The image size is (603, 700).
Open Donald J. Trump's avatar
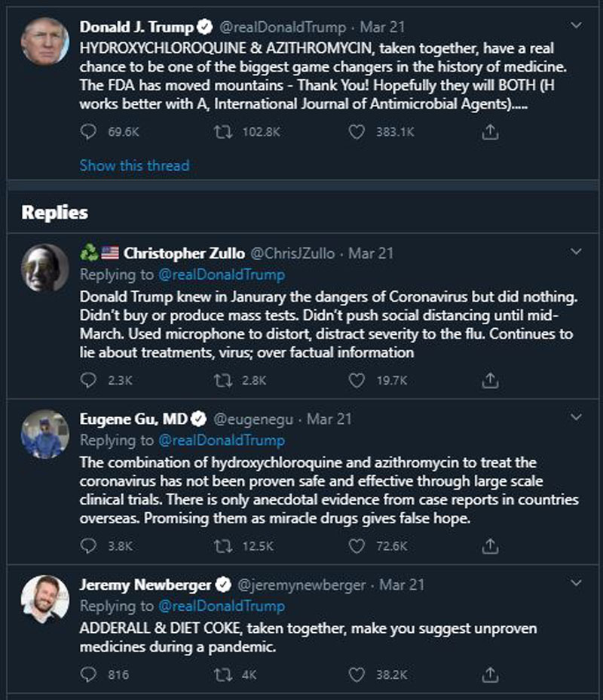pos(45,41)
